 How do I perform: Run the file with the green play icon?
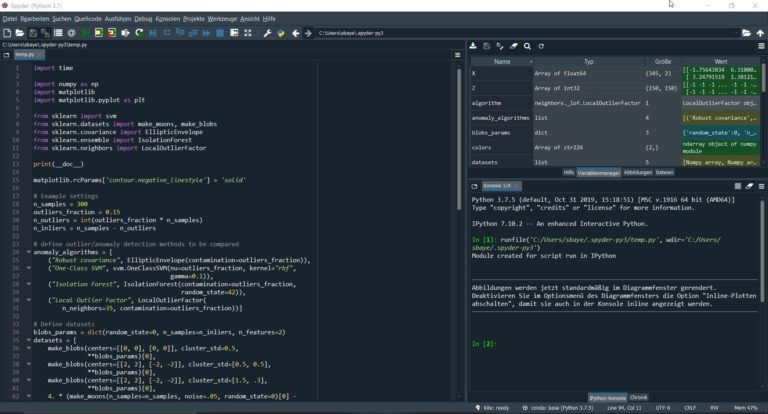(86, 33)
